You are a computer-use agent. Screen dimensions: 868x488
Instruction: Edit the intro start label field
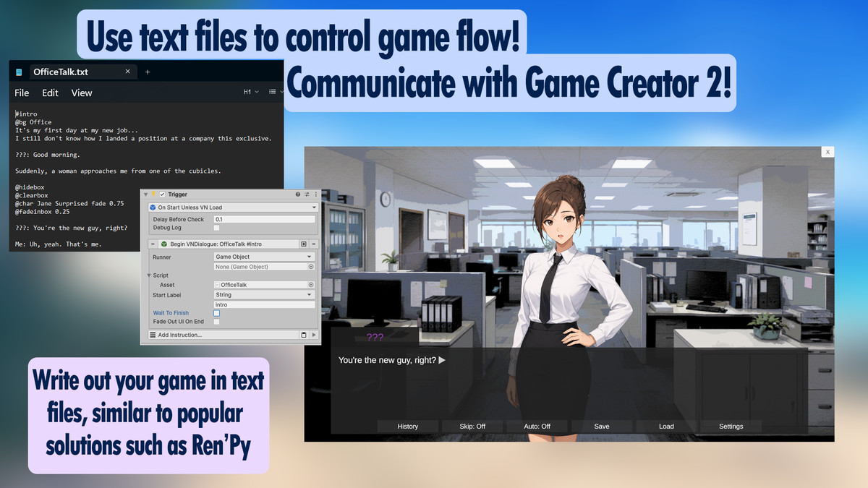(265, 304)
